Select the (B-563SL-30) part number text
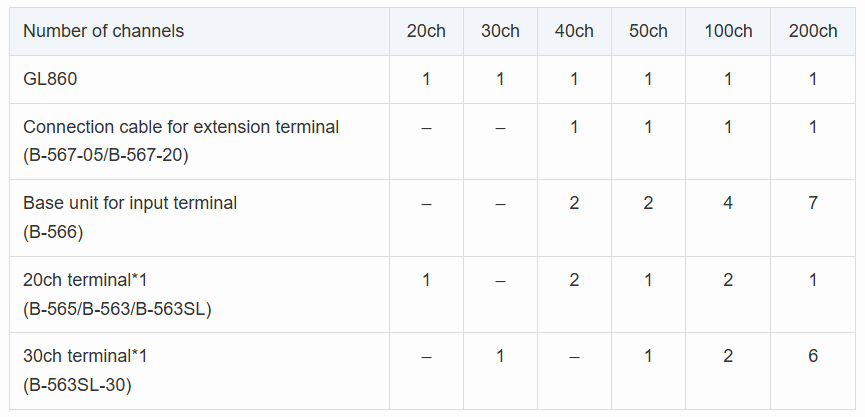Image resolution: width=865 pixels, height=417 pixels. pyautogui.click(x=77, y=384)
